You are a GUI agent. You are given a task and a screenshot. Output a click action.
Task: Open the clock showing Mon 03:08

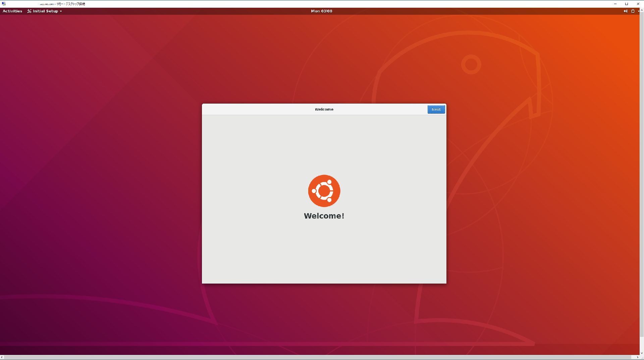coord(321,11)
